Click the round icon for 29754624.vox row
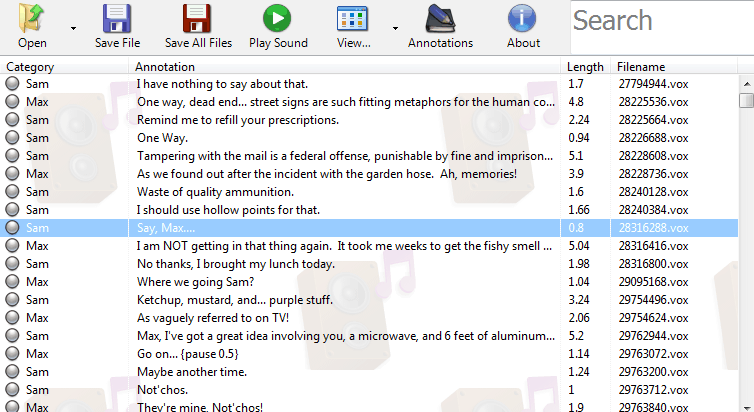754x412 pixels. click(x=12, y=318)
